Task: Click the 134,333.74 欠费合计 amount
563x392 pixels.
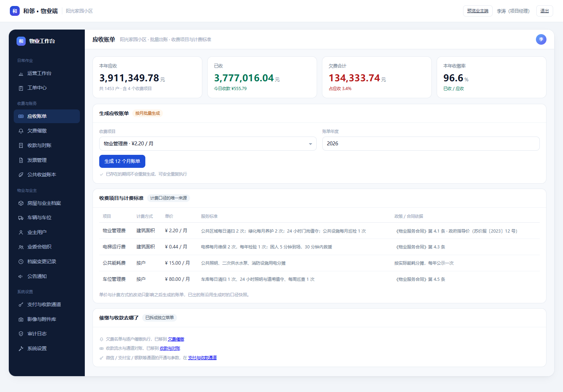Action: [x=354, y=78]
